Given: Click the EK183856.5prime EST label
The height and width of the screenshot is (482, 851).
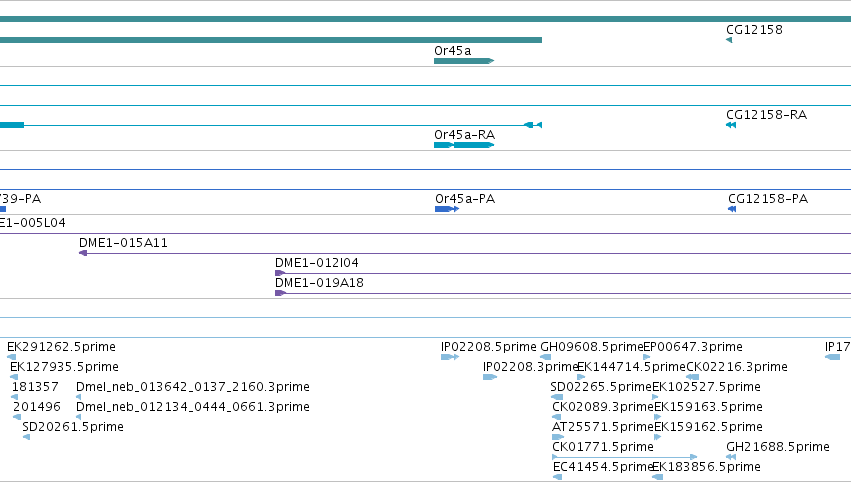Looking at the screenshot, I should click(706, 467).
